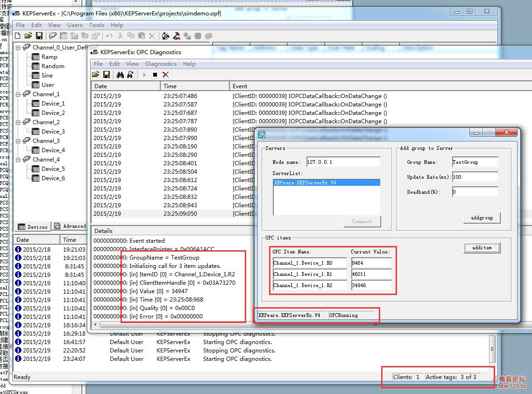Click the New Channel icon in main toolbar
This screenshot has height=394, width=532.
(53, 35)
